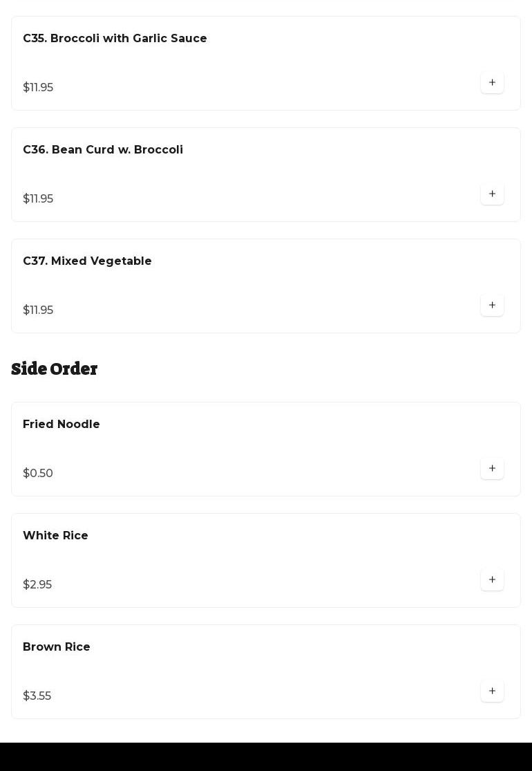Click the Side Order section heading
Viewport: 532px width, 771px height.
pos(55,369)
